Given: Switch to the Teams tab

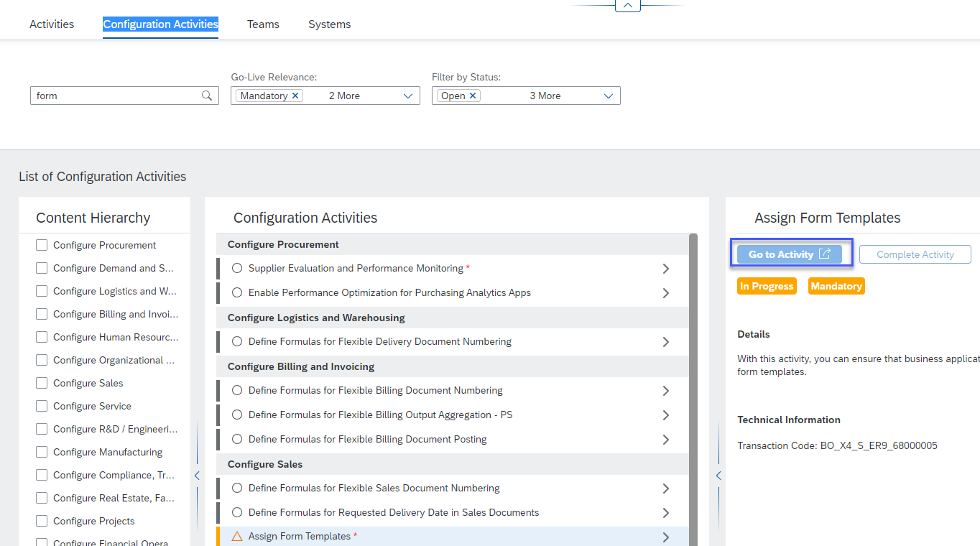Looking at the screenshot, I should point(262,24).
